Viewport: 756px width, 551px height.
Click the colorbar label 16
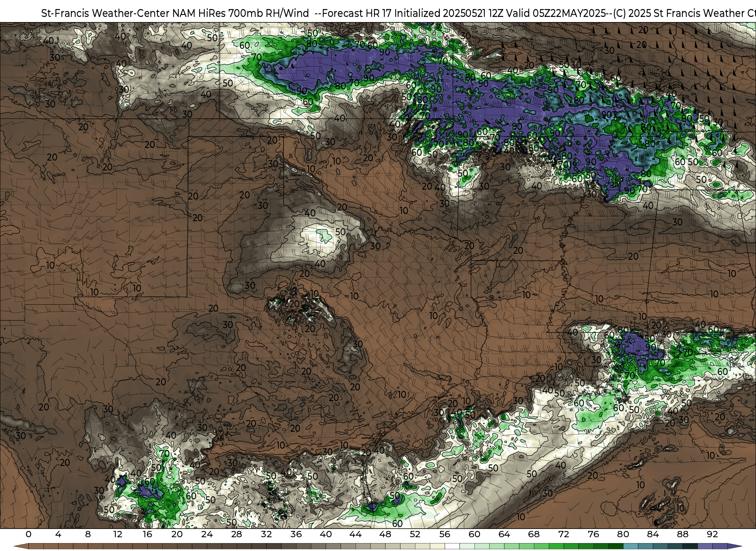click(x=147, y=534)
